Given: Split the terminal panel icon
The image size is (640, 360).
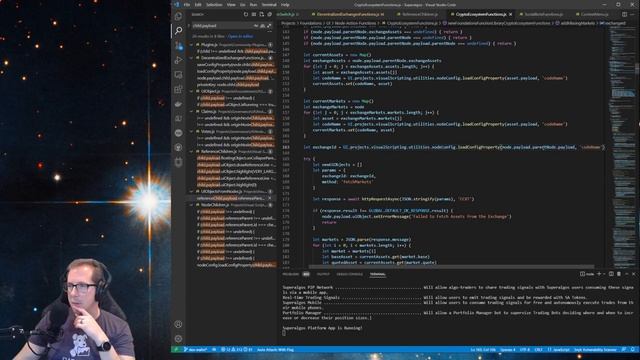Looking at the screenshot, I should (x=611, y=274).
